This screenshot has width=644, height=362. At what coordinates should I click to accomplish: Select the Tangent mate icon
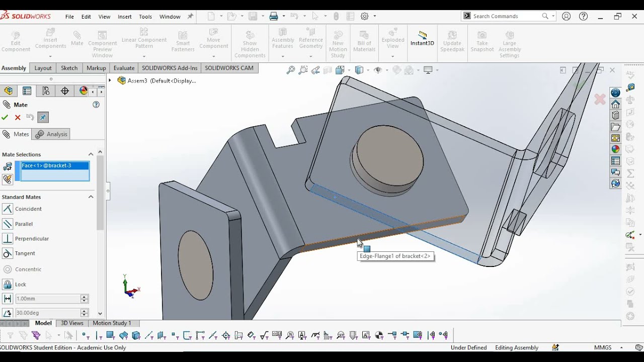coord(8,253)
